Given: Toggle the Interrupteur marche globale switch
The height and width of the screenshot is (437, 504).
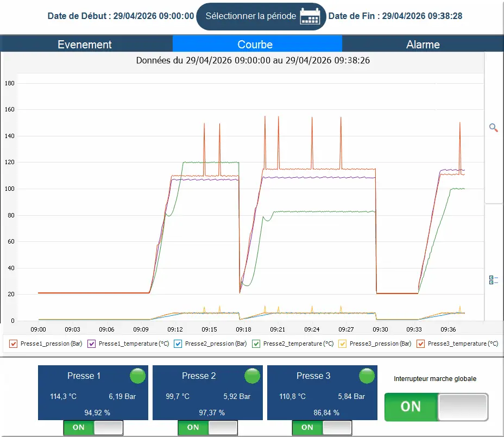Looking at the screenshot, I should click(x=436, y=407).
